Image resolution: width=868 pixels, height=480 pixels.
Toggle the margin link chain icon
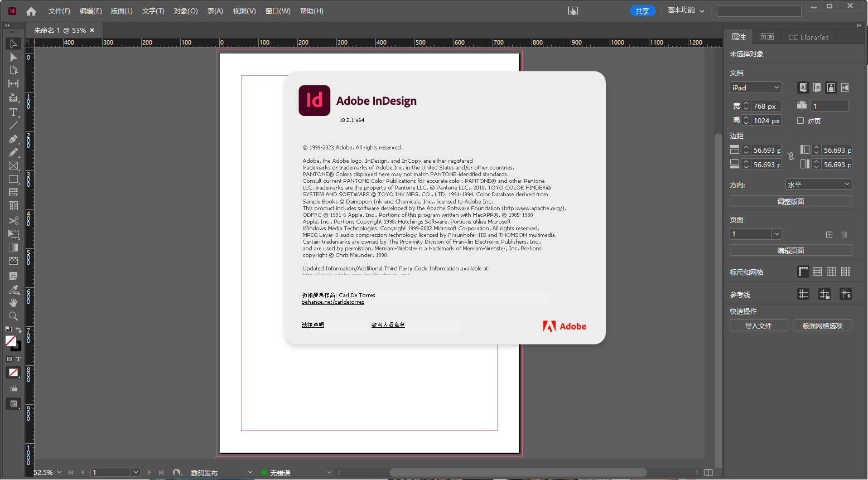791,157
